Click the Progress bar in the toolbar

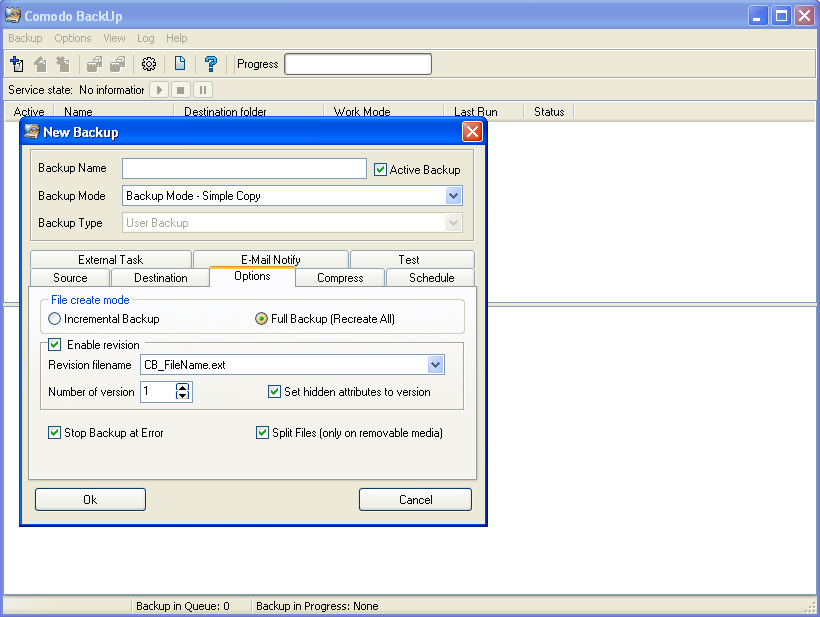[358, 64]
